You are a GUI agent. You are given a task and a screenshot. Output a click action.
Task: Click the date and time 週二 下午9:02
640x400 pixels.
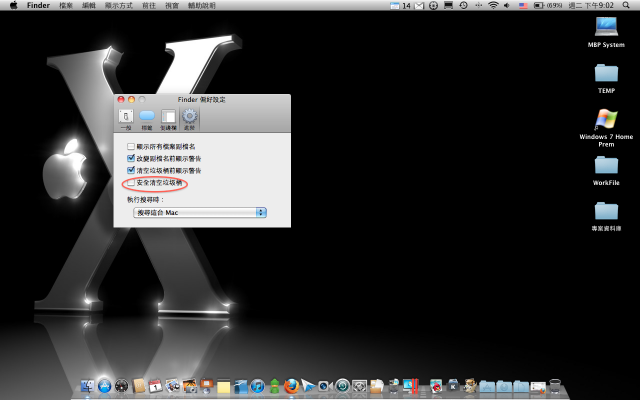(x=591, y=5)
